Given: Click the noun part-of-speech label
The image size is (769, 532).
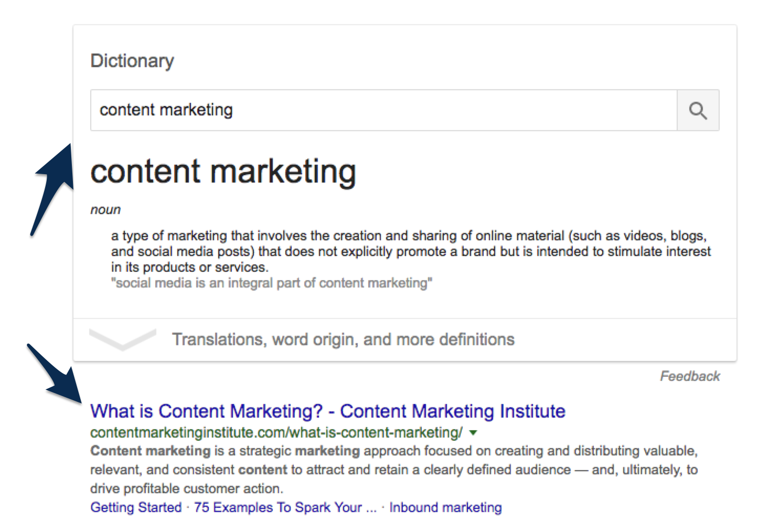Looking at the screenshot, I should coord(105,210).
